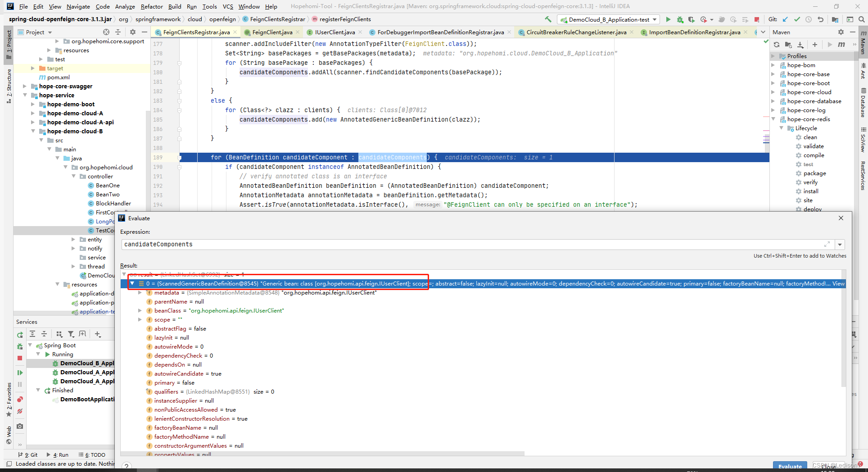Toggle the 2: Favorites side tool window

pos(9,399)
